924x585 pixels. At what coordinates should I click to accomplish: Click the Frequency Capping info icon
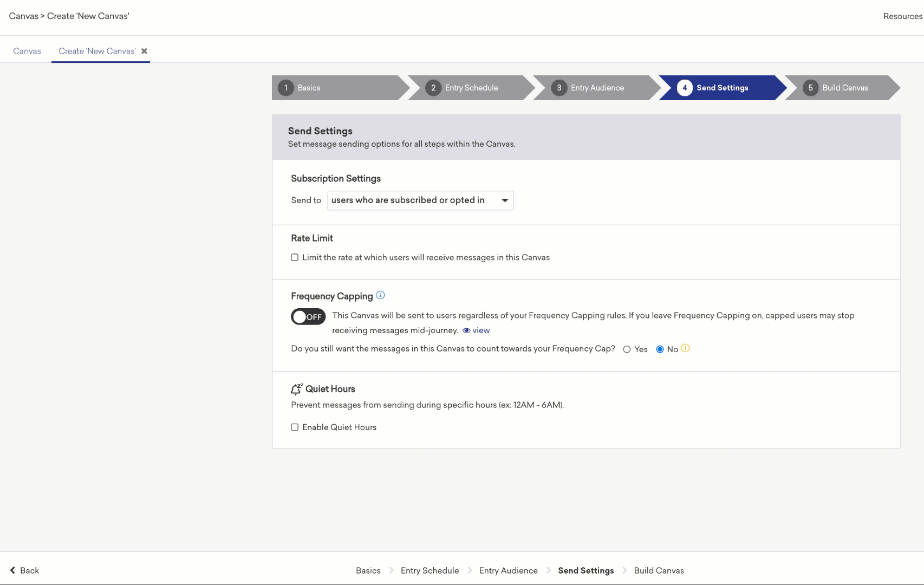[380, 295]
